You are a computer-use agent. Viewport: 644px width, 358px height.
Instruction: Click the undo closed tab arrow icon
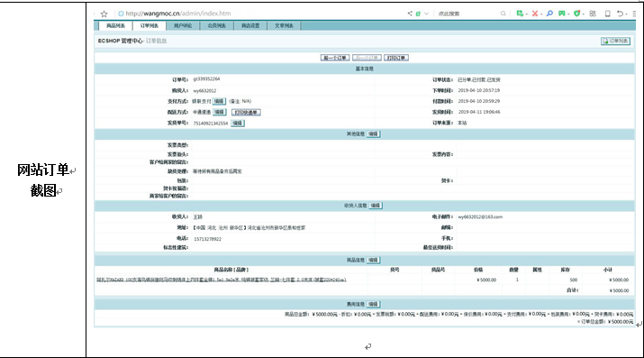[x=620, y=14]
